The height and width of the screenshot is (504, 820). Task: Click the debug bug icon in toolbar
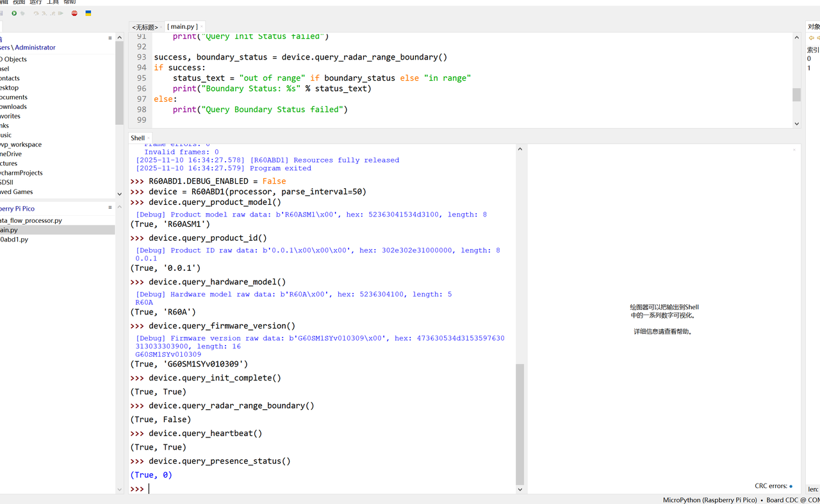(x=22, y=13)
